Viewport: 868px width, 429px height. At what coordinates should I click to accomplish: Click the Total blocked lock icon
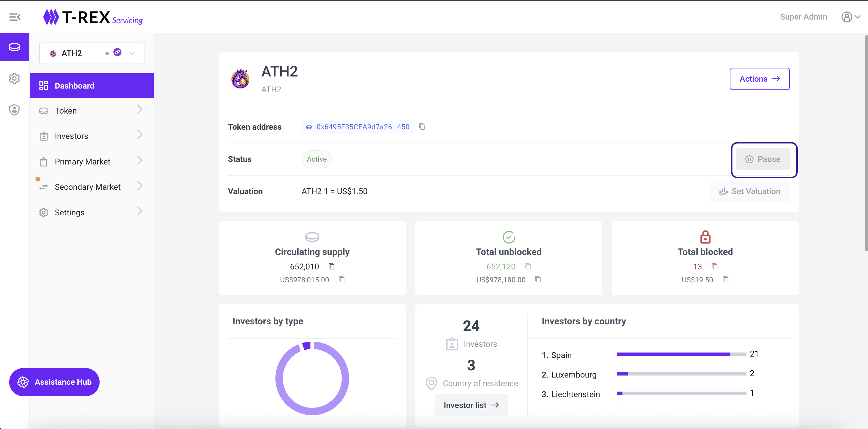pyautogui.click(x=705, y=237)
